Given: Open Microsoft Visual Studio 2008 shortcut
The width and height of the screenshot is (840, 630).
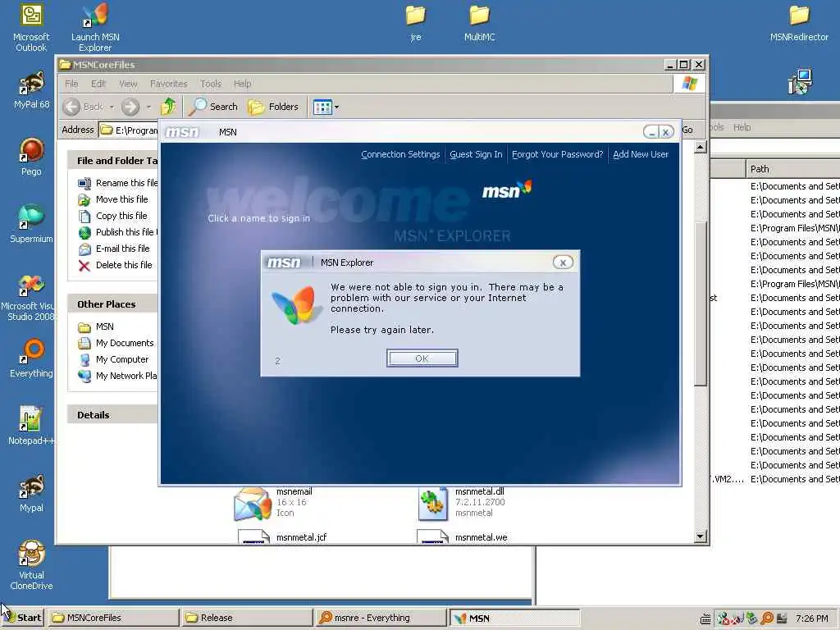Looking at the screenshot, I should [x=30, y=298].
